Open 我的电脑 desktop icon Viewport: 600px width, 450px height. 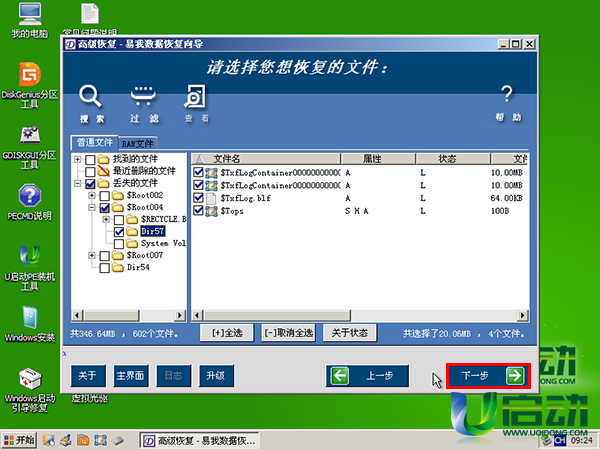(x=29, y=18)
